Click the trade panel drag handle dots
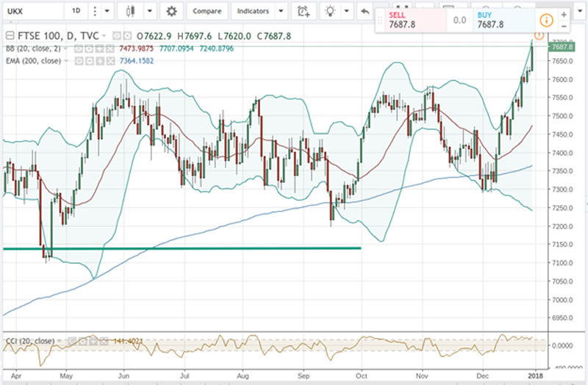The width and height of the screenshot is (588, 385). click(x=380, y=21)
